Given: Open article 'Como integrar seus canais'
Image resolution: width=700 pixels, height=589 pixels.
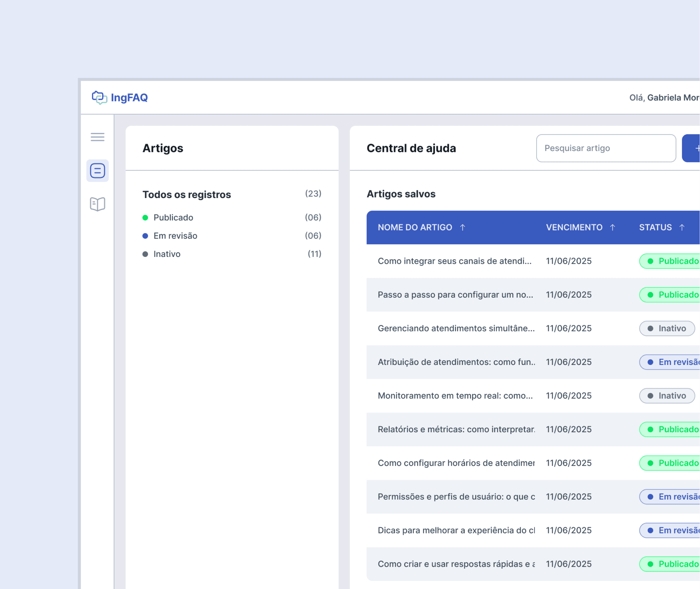Looking at the screenshot, I should click(x=454, y=261).
